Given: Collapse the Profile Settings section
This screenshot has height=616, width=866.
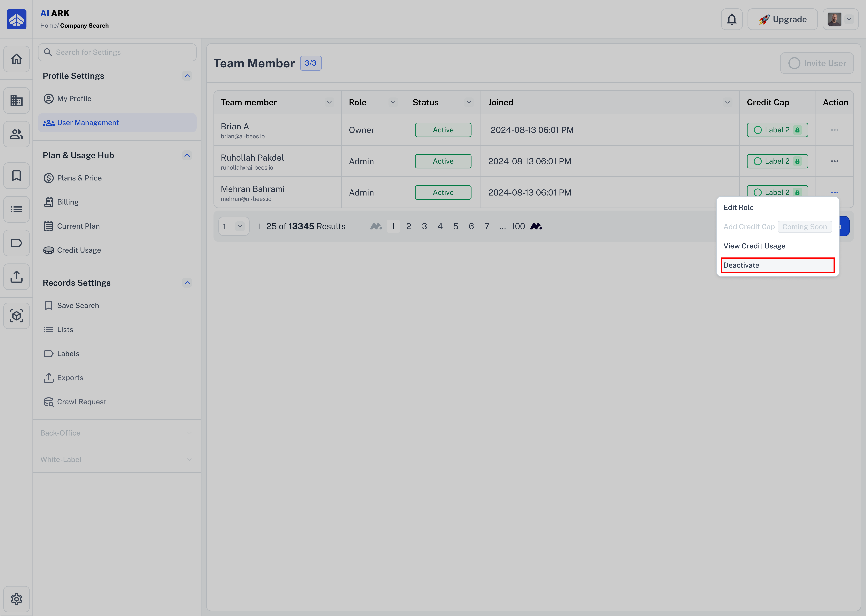Looking at the screenshot, I should point(187,76).
